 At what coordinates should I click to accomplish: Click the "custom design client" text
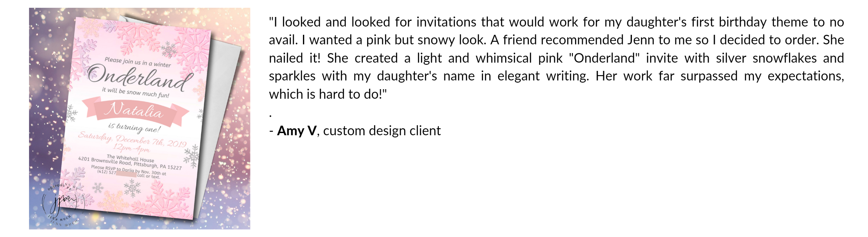[x=382, y=131]
